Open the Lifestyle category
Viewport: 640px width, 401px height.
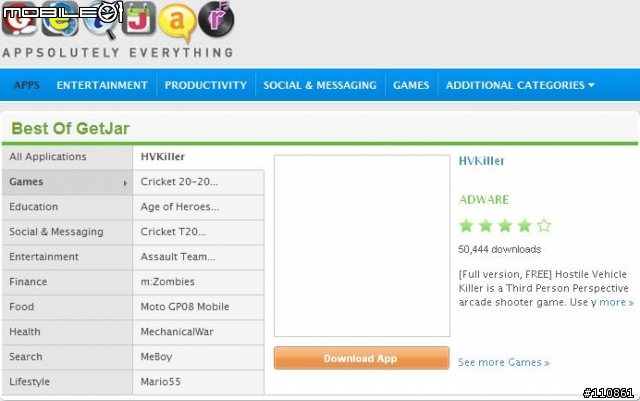point(67,382)
